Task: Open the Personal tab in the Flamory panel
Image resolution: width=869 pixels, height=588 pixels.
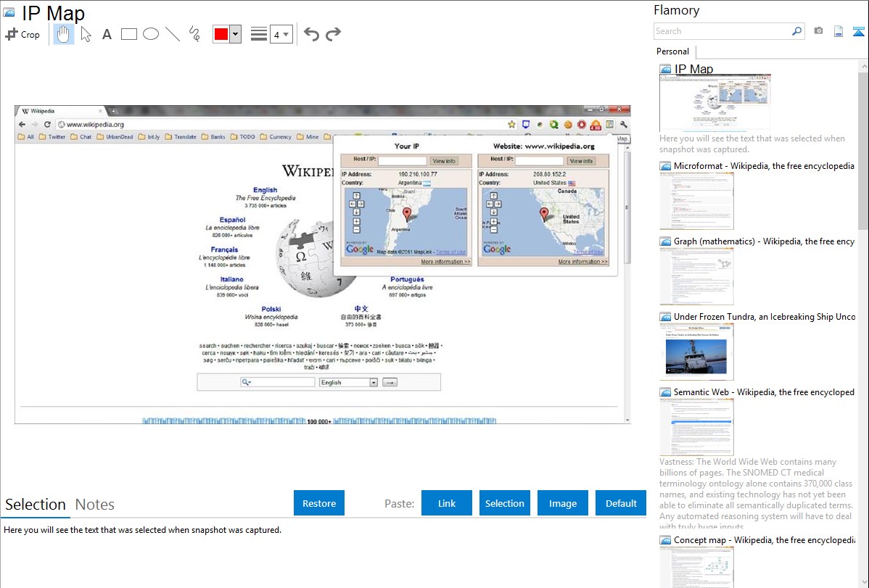Action: tap(673, 51)
